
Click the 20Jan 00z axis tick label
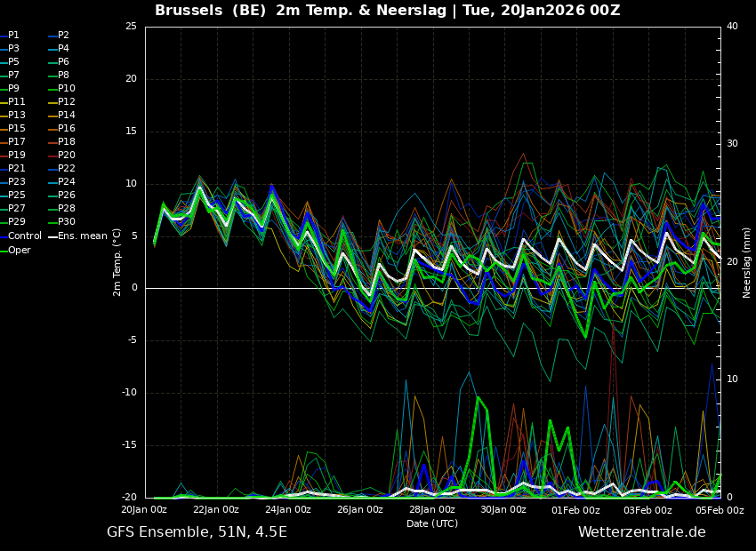tap(144, 509)
